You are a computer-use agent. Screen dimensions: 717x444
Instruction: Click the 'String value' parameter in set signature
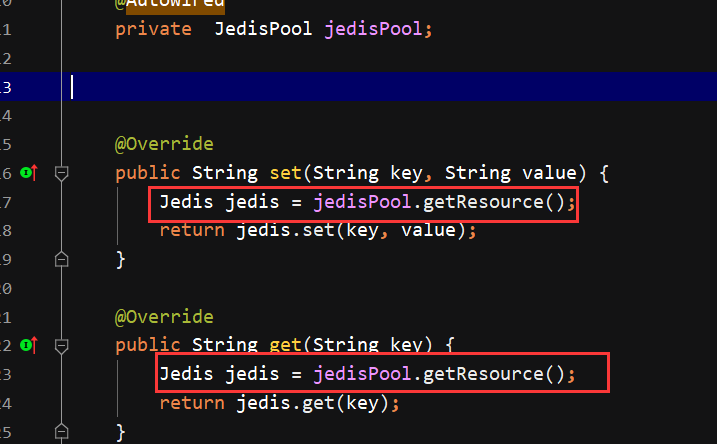[511, 173]
